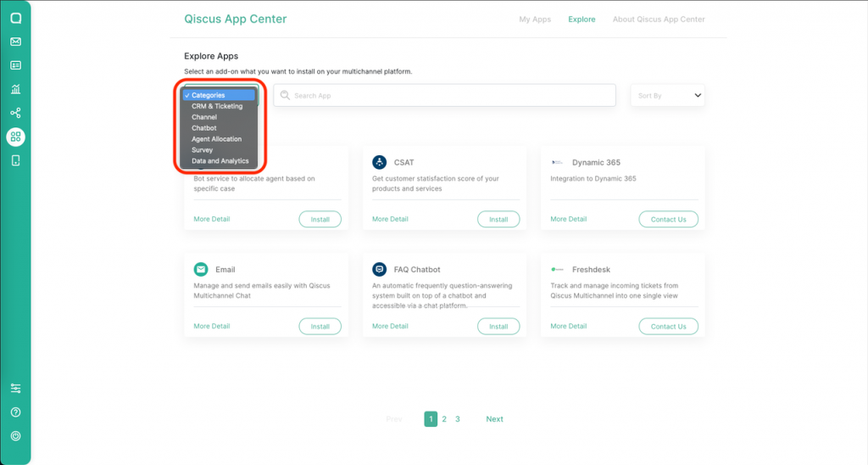This screenshot has width=868, height=465.
Task: Install the CSAT app
Action: point(498,220)
